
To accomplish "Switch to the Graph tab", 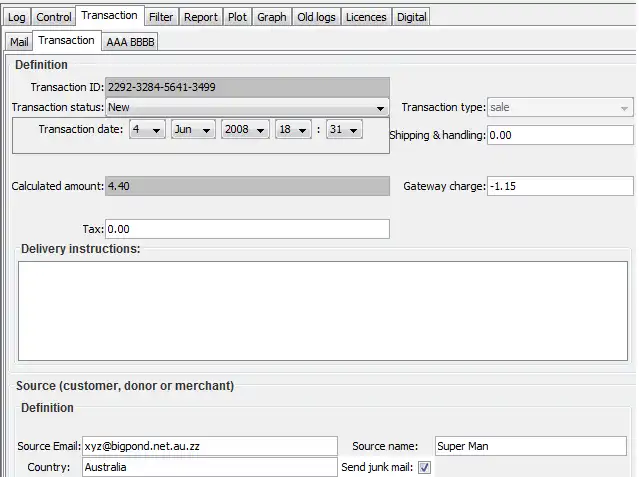I will (x=272, y=17).
